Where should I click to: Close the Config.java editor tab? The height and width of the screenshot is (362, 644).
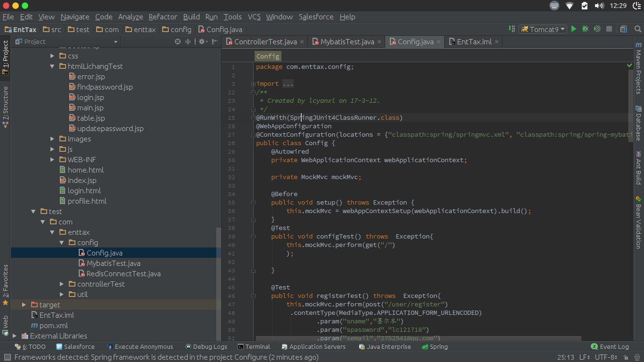point(438,42)
